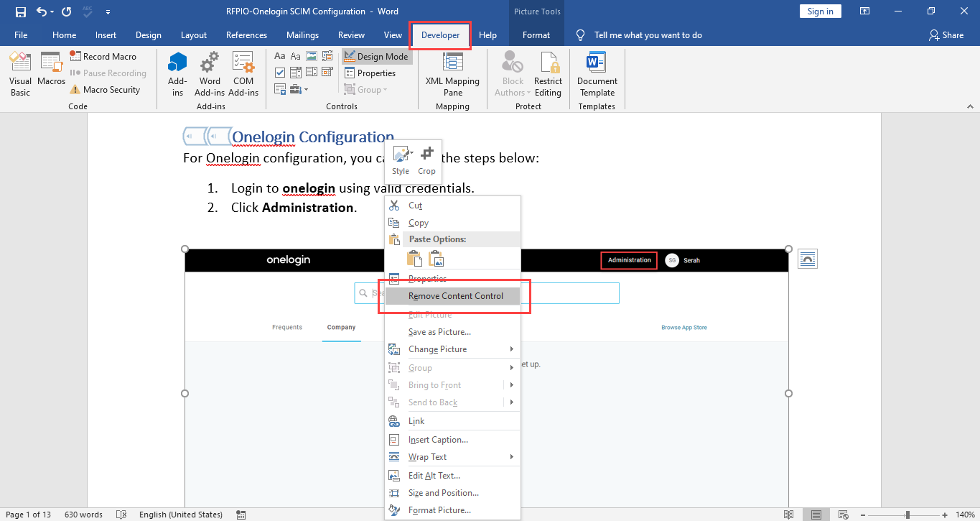Screen dimensions: 980x521
Task: Click English (United States) language indicator
Action: point(181,515)
